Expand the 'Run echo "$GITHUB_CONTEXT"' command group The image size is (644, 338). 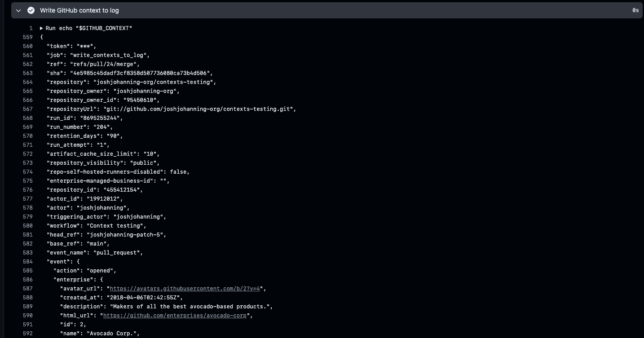[x=41, y=28]
